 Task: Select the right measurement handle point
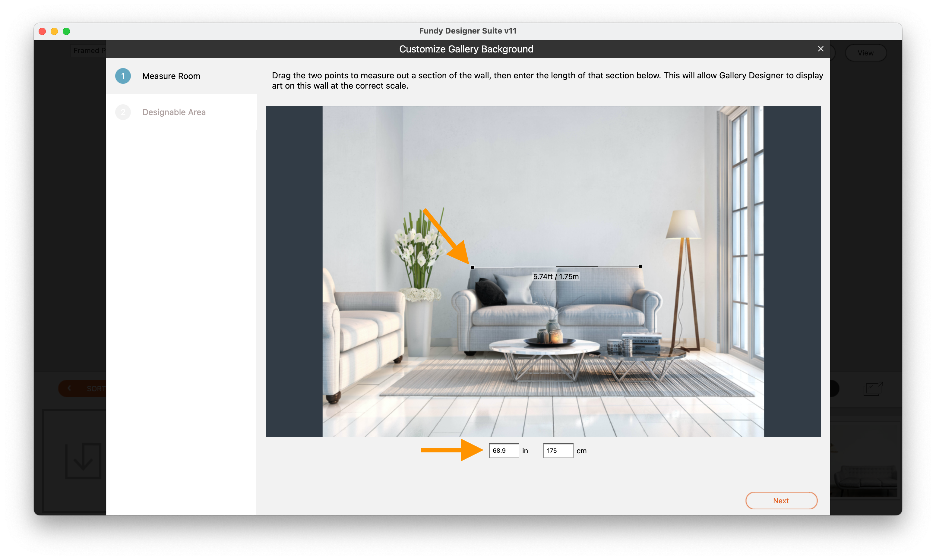pyautogui.click(x=640, y=266)
